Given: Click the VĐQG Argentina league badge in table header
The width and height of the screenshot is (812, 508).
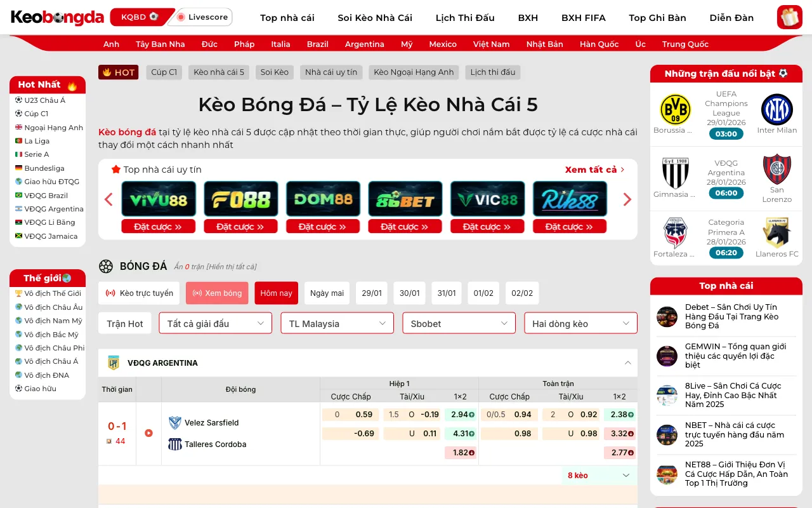Looking at the screenshot, I should (114, 363).
